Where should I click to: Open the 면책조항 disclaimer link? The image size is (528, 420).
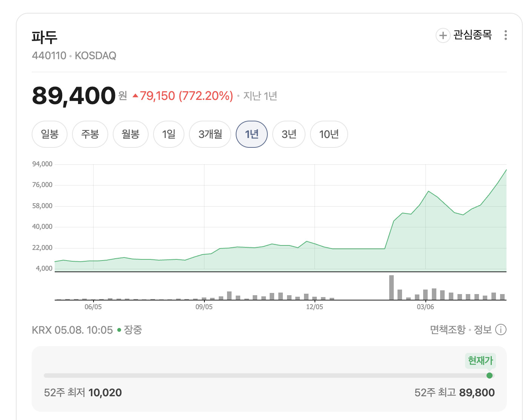(448, 330)
